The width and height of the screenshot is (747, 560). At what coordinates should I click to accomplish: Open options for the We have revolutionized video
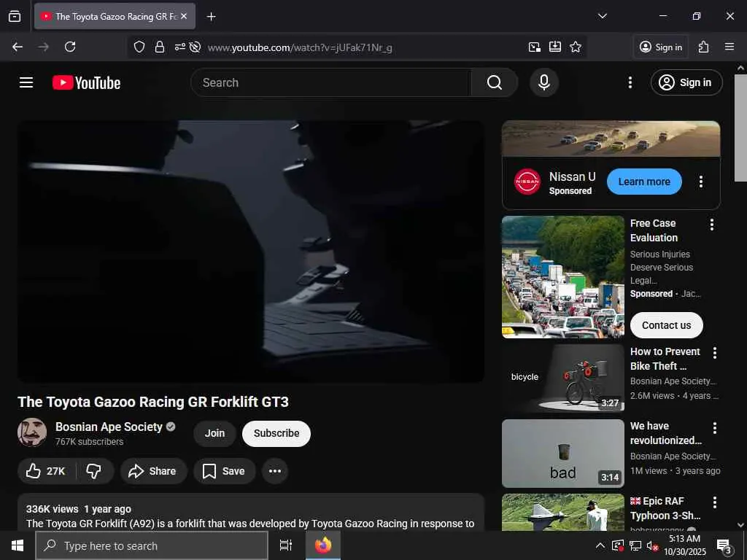coord(715,427)
